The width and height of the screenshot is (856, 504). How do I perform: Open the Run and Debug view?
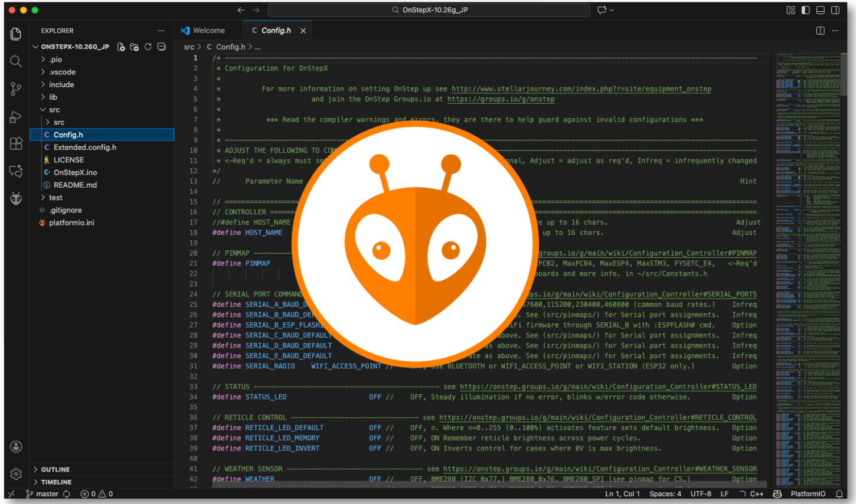click(x=16, y=116)
